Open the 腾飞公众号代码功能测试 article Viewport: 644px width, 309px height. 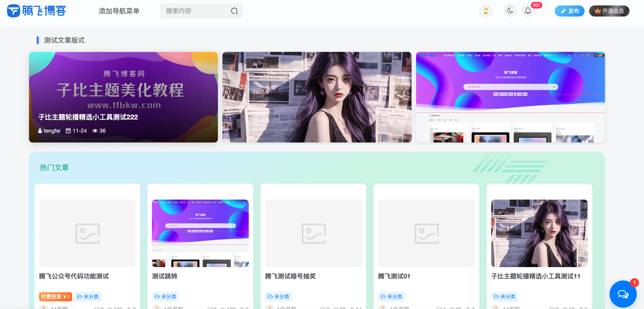pos(74,277)
